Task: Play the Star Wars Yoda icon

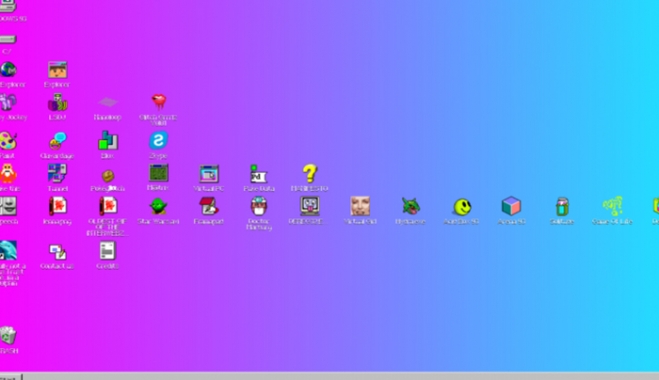Action: coord(158,206)
